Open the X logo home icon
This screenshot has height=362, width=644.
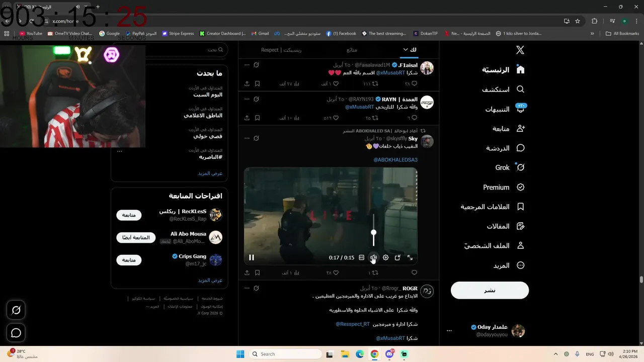[x=520, y=50]
